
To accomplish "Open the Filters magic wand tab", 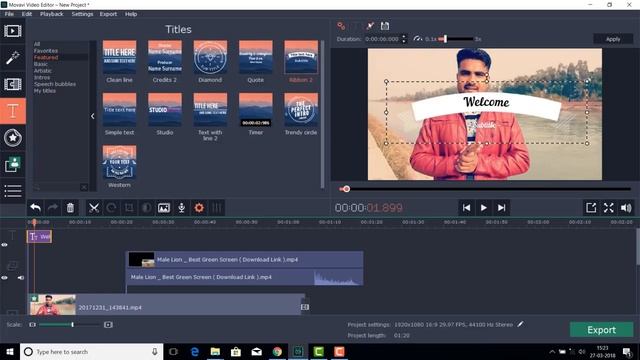I will [13, 58].
